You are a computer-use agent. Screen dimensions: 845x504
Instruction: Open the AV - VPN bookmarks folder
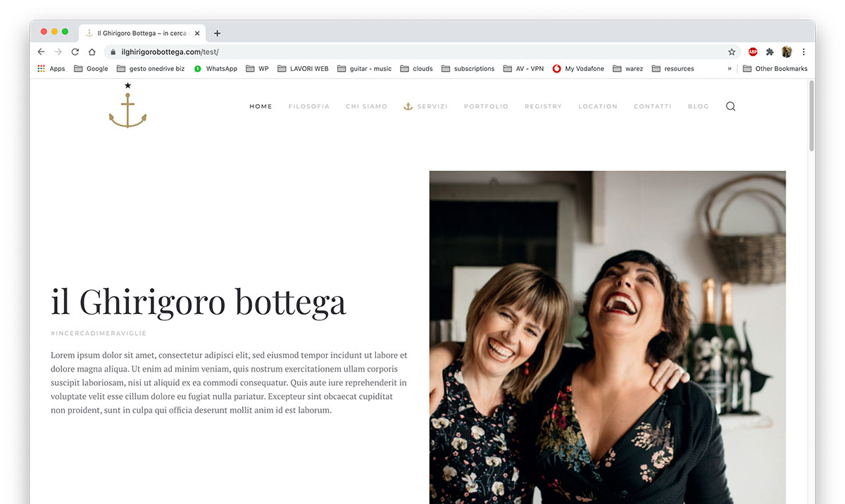523,69
